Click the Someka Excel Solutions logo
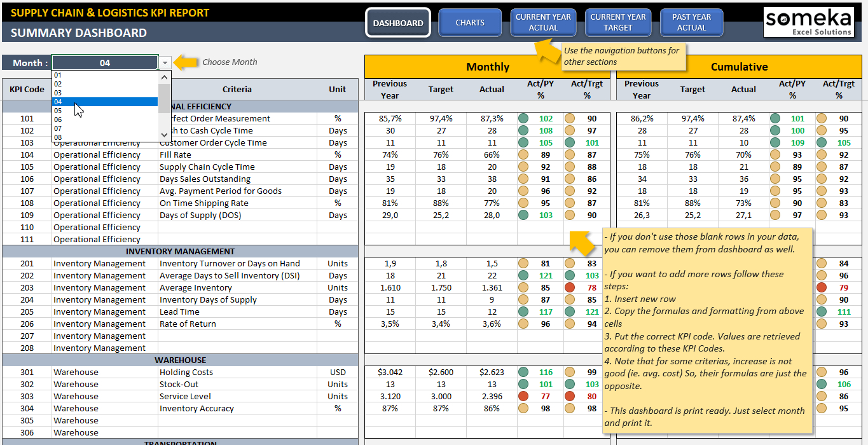The width and height of the screenshot is (868, 445). click(808, 22)
